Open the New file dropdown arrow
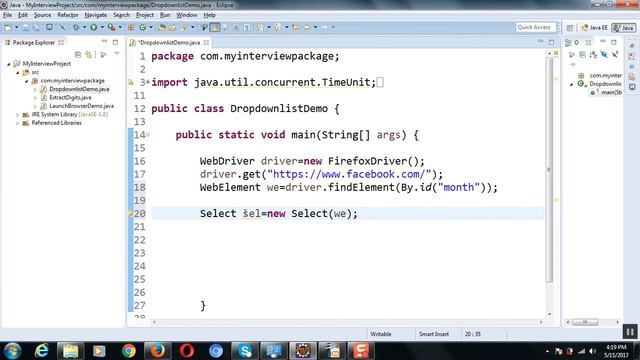 click(16, 27)
